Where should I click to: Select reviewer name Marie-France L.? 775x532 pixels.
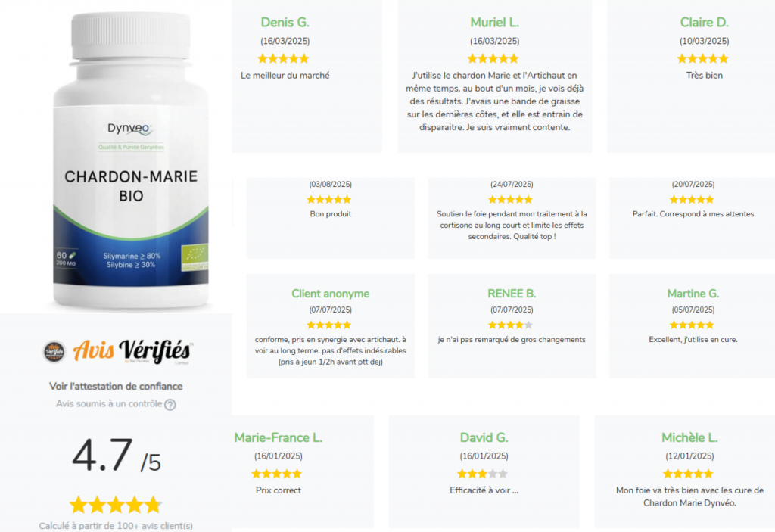pyautogui.click(x=279, y=437)
